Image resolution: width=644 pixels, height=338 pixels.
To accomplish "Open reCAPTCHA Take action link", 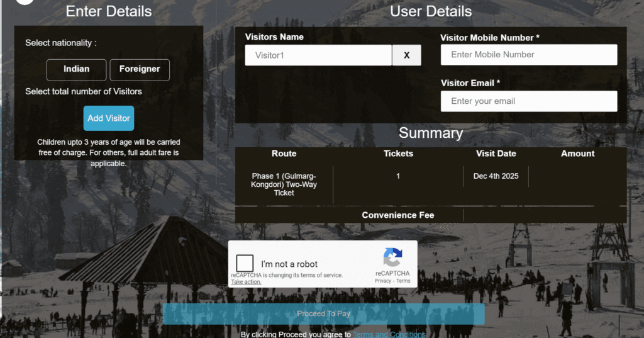I will click(246, 282).
